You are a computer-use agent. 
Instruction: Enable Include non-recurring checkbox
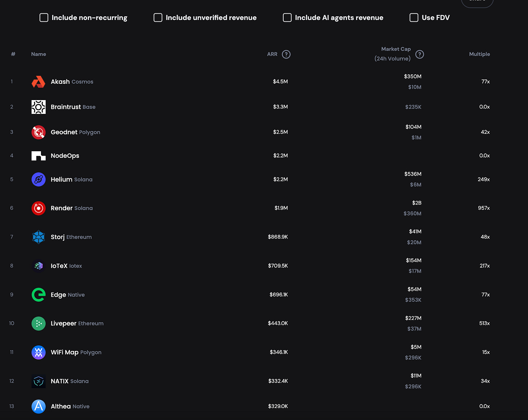coord(44,18)
